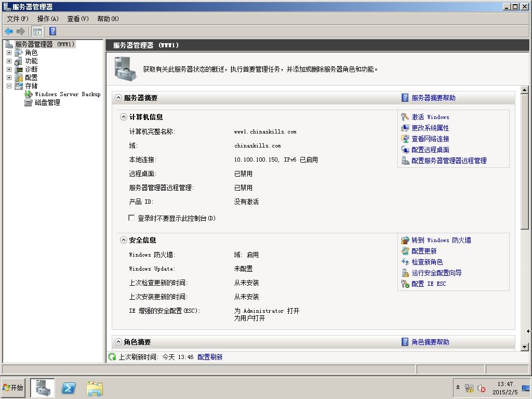The height and width of the screenshot is (399, 532).
Task: Open Server Manager from the taskbar
Action: point(43,388)
